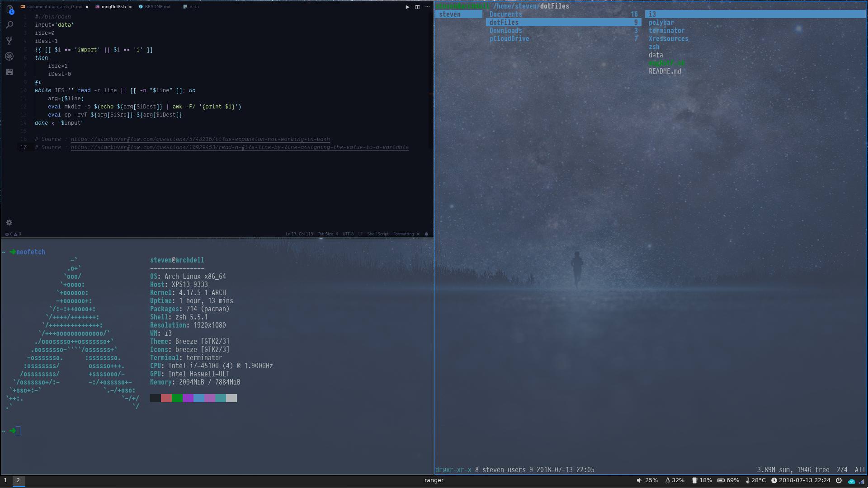Change the UTF-8 file encoding
The image size is (868, 488).
[x=348, y=234]
